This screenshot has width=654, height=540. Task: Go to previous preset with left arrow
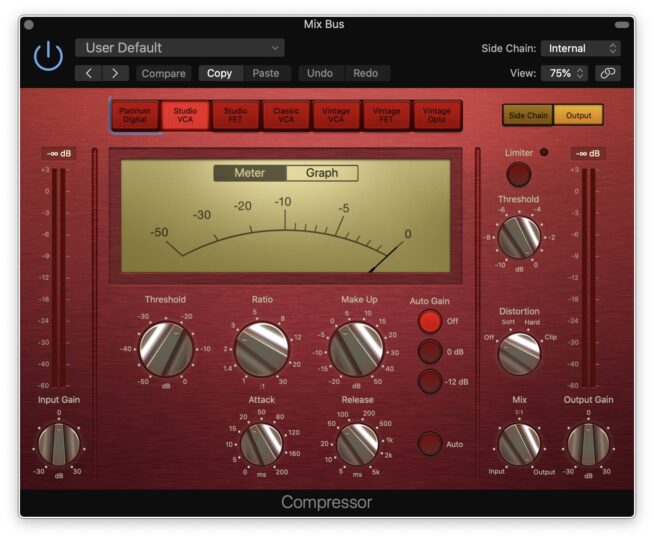[89, 73]
